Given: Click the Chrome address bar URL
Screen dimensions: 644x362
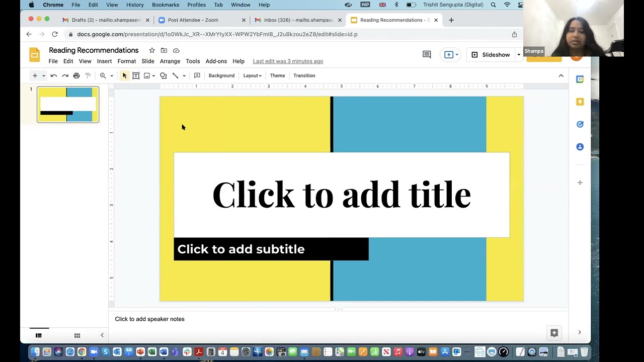Looking at the screenshot, I should [x=217, y=34].
